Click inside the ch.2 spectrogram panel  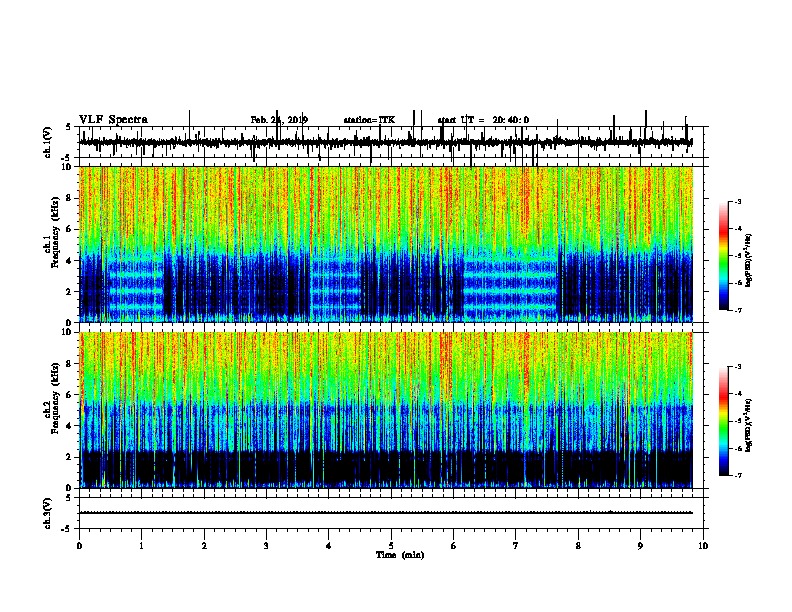(385, 410)
